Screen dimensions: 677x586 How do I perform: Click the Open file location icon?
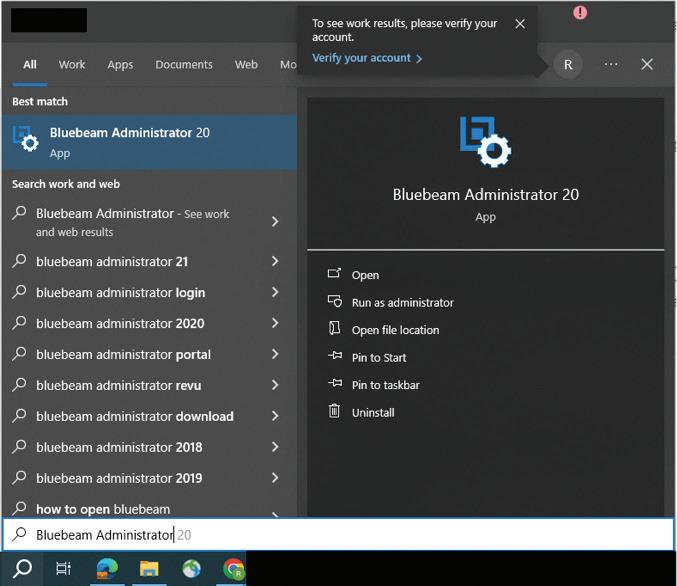(x=334, y=328)
